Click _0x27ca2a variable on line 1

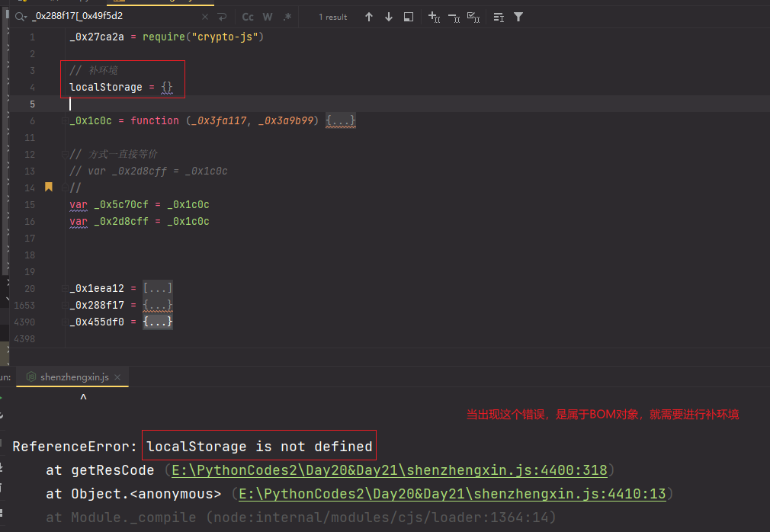coord(97,37)
